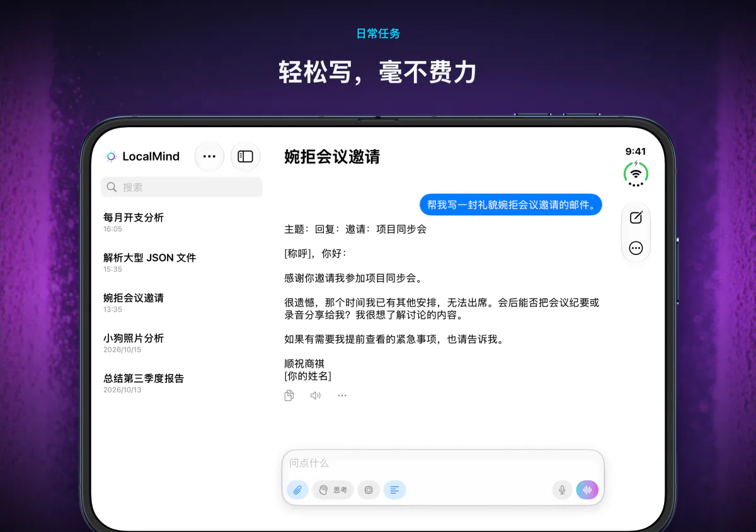Click the [称呼]，你好 greeting line

(315, 254)
